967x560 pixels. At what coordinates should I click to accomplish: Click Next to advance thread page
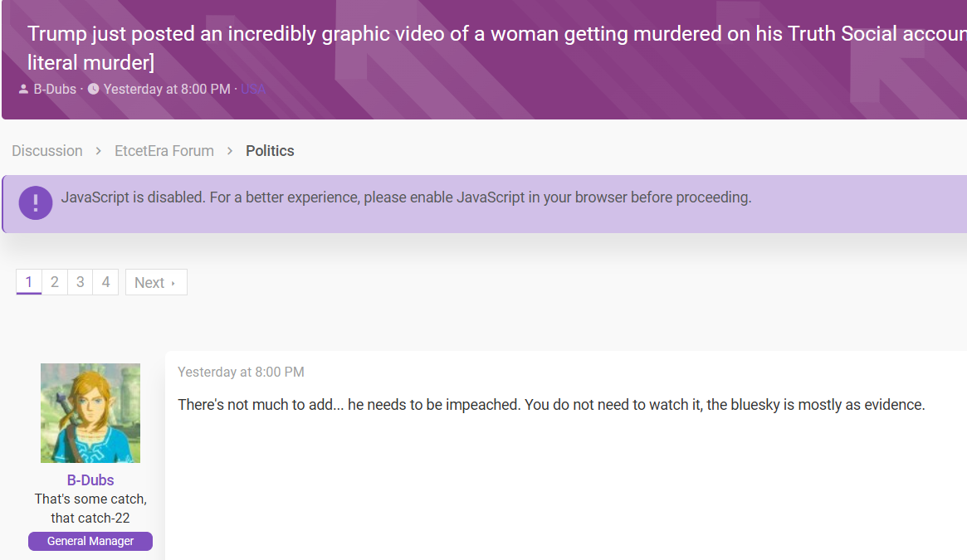coord(156,282)
